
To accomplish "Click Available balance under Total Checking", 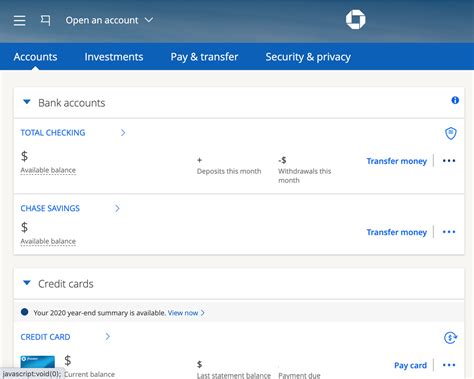I will 48,170.
